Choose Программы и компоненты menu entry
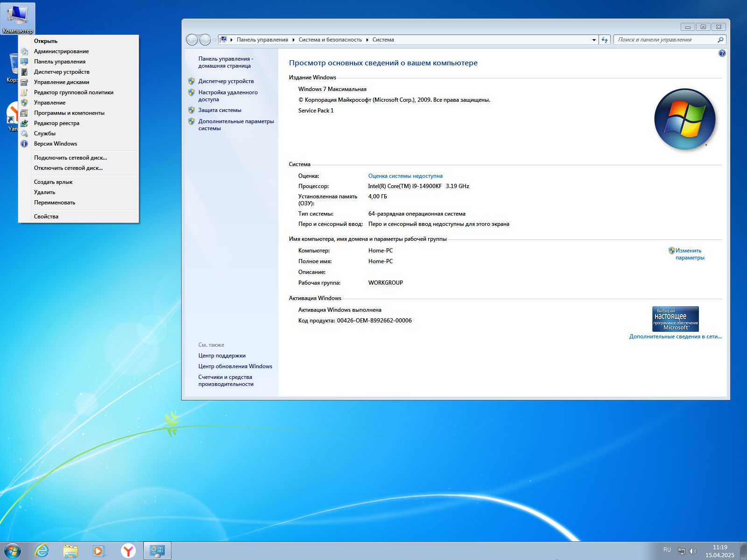This screenshot has width=747, height=560. (78, 113)
